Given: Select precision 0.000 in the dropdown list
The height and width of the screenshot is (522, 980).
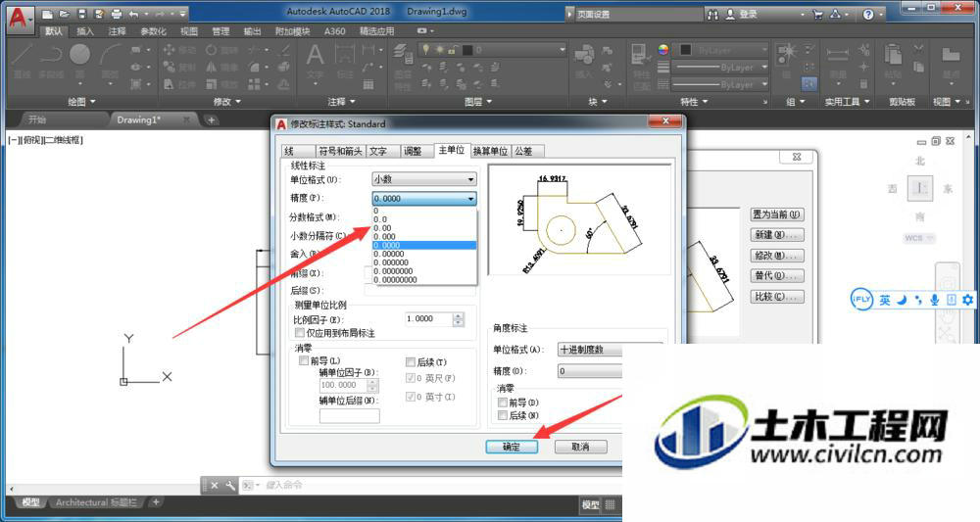Looking at the screenshot, I should pyautogui.click(x=424, y=237).
